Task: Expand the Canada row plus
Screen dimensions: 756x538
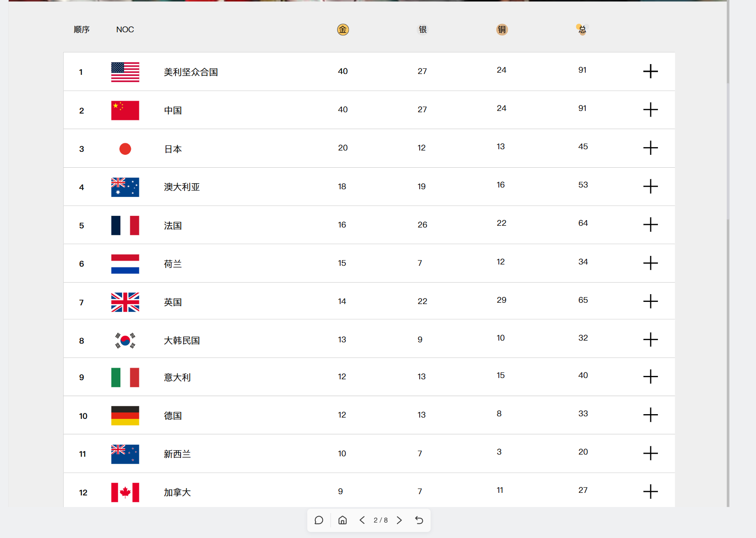Action: tap(651, 492)
